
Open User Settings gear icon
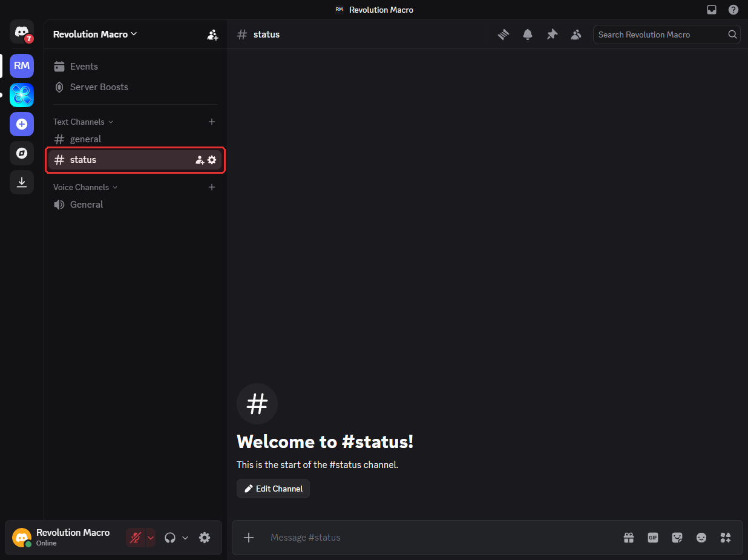[x=205, y=538]
